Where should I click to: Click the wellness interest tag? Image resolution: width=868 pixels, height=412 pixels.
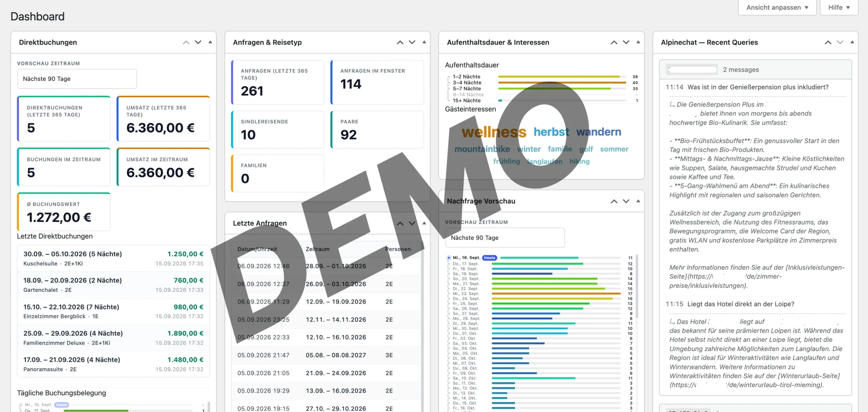click(x=494, y=132)
